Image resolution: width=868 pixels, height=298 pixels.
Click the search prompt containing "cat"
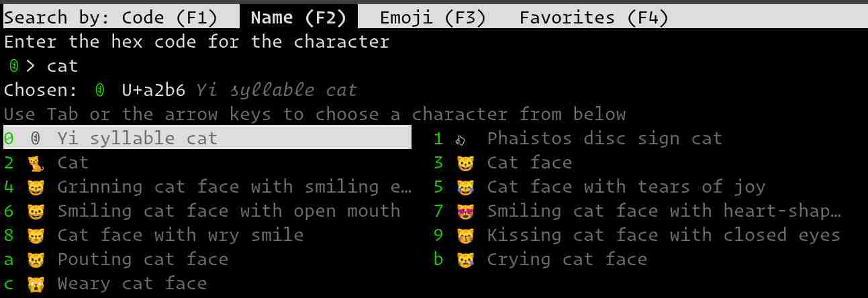(62, 66)
